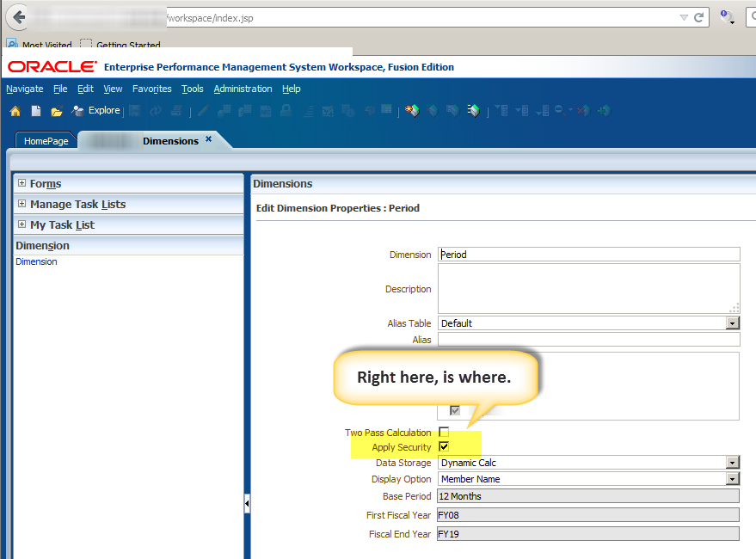Expand the Manage Task Lists section
Viewport: 756px width, 559px height.
pyautogui.click(x=22, y=204)
